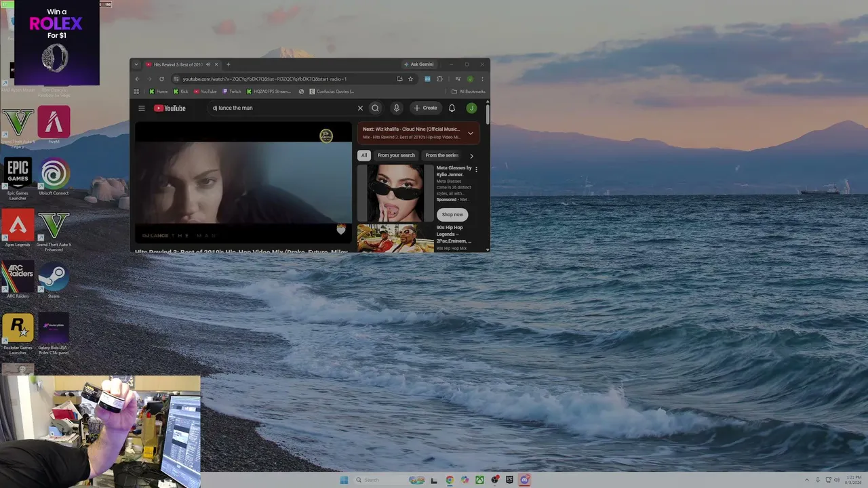
Task: Open the Chrome apps grid shortcut
Action: [136, 91]
